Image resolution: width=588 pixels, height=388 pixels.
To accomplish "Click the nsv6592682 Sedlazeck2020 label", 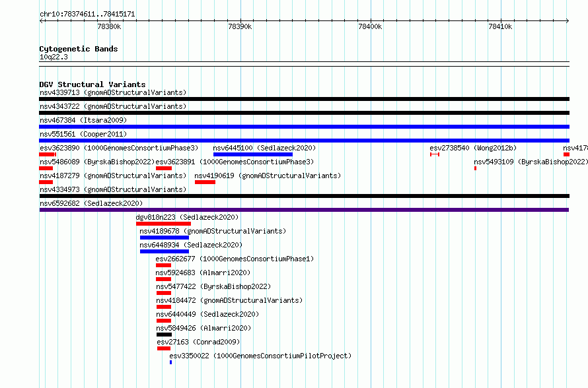I will click(x=91, y=203).
